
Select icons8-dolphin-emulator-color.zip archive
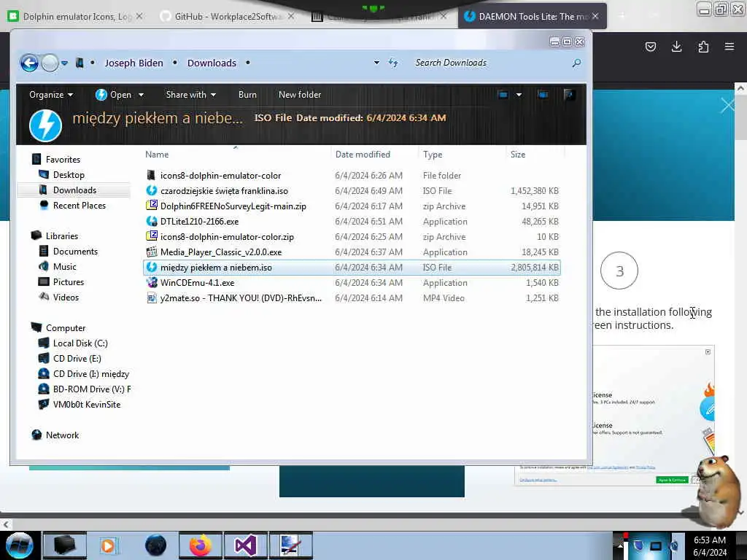click(x=352, y=237)
